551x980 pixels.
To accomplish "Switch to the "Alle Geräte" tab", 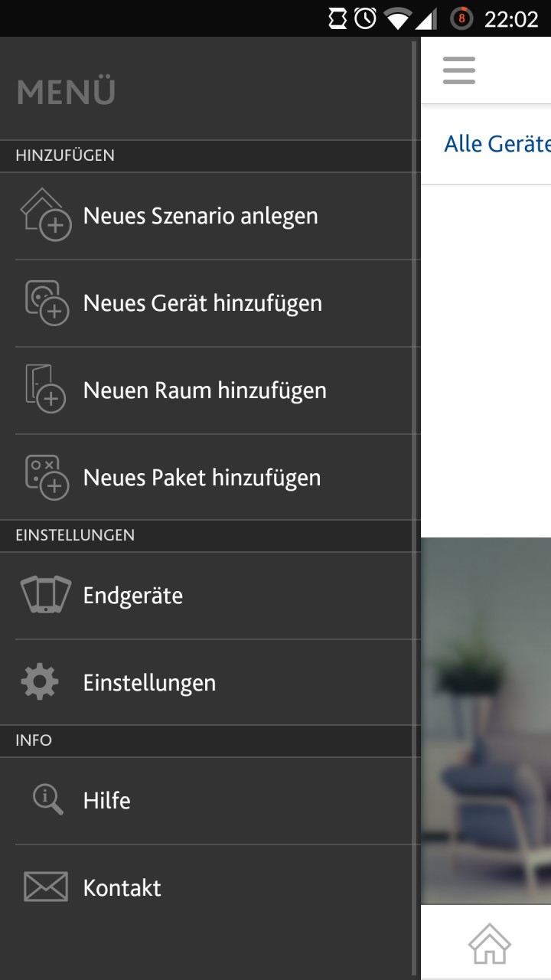I will click(497, 144).
